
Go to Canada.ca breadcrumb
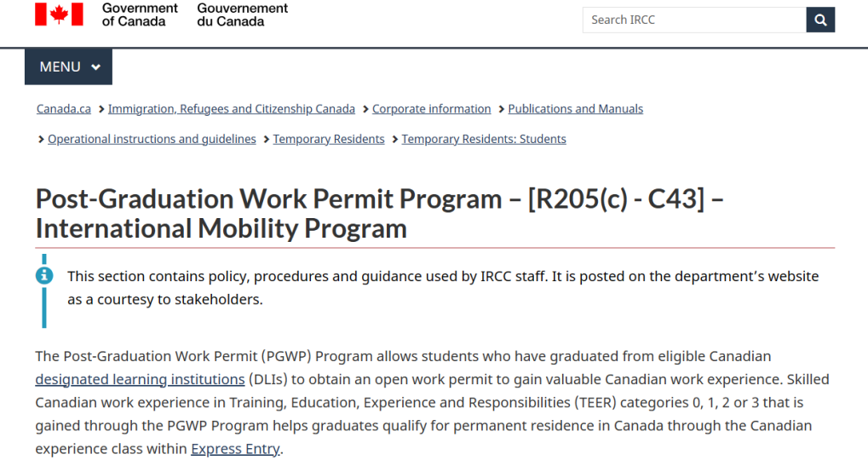pos(64,109)
